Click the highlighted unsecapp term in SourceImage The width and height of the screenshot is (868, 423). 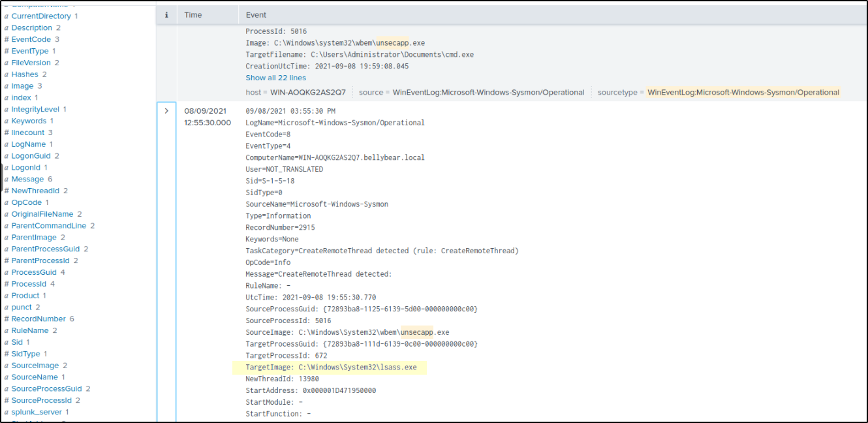pos(416,332)
